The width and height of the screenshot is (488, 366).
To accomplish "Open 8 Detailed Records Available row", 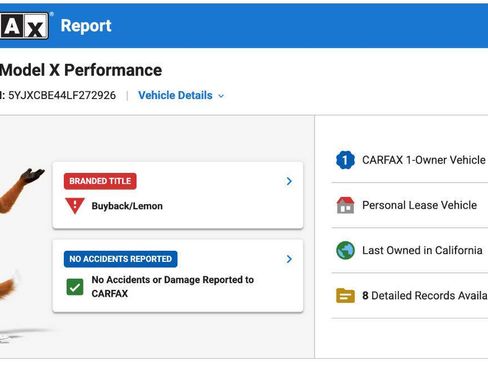I will tap(410, 295).
